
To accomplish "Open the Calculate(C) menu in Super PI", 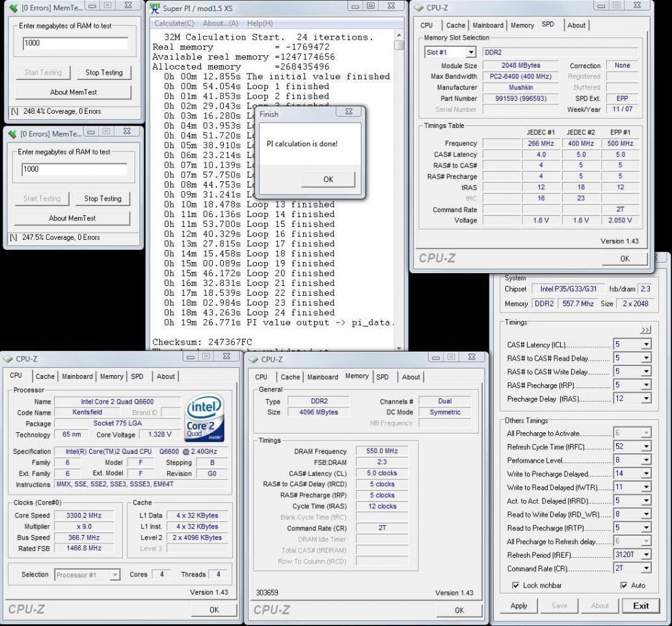I will tap(174, 23).
